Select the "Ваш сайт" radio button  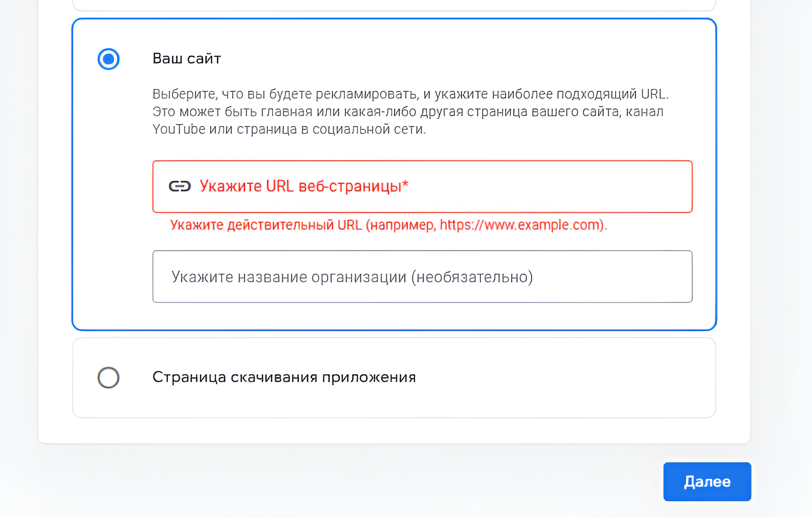[x=108, y=59]
